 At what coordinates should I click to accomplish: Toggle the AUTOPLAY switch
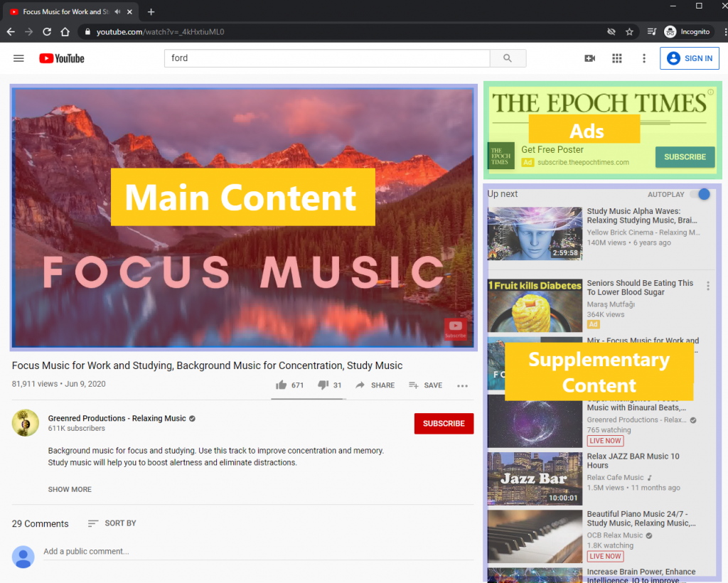700,194
